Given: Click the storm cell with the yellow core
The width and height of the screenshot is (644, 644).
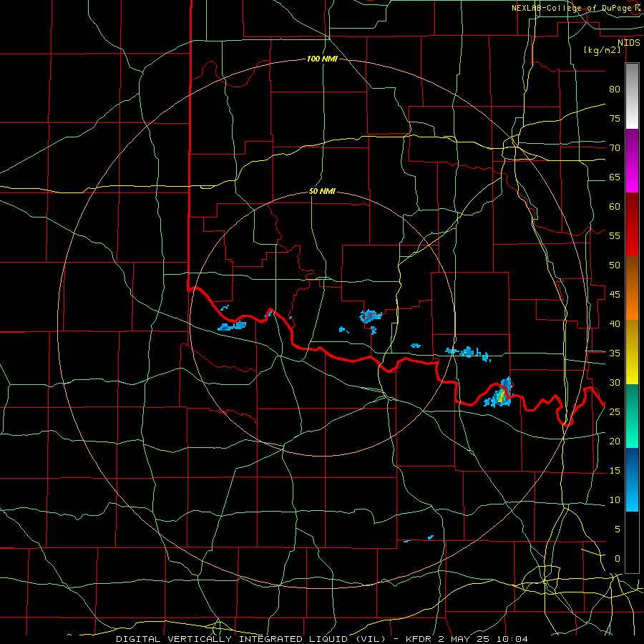Looking at the screenshot, I should [499, 395].
